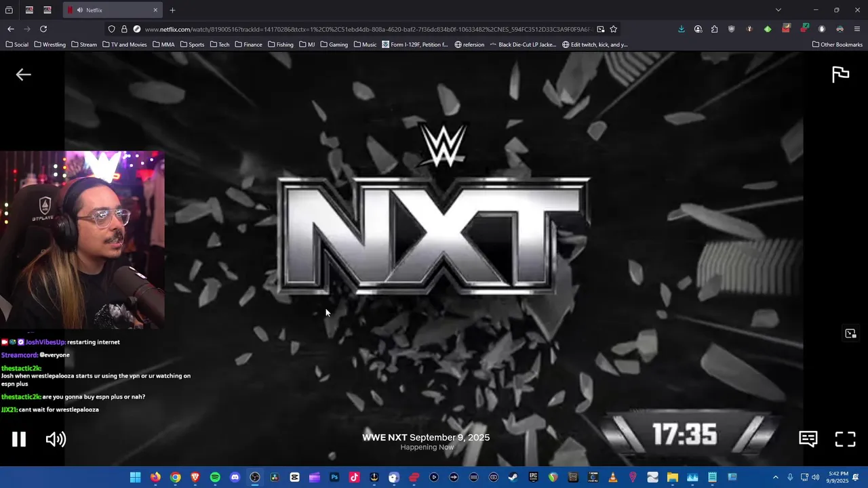Open browser application menu hamburger

click(x=857, y=29)
